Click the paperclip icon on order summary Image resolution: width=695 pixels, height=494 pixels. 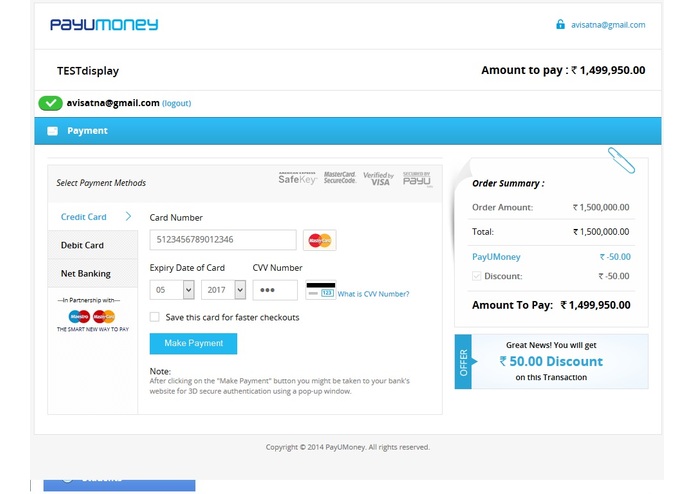pos(621,160)
